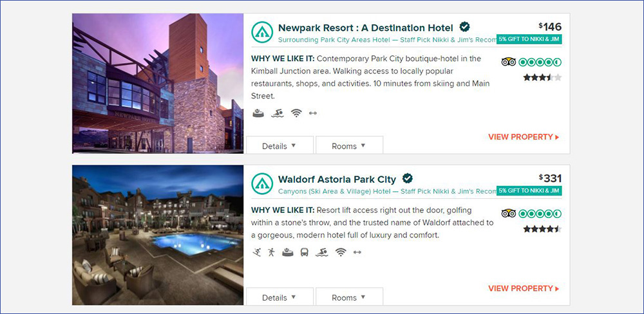Open the Newpark Resort hotel title link

coord(366,28)
